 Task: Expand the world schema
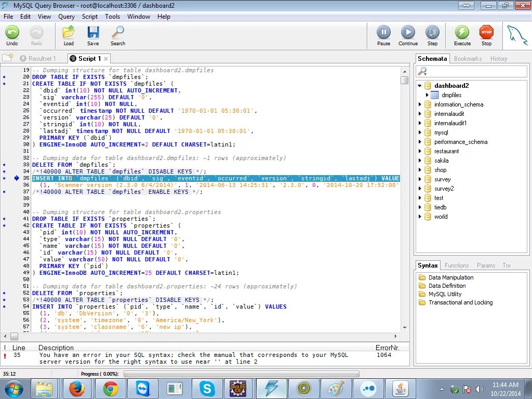pyautogui.click(x=420, y=217)
